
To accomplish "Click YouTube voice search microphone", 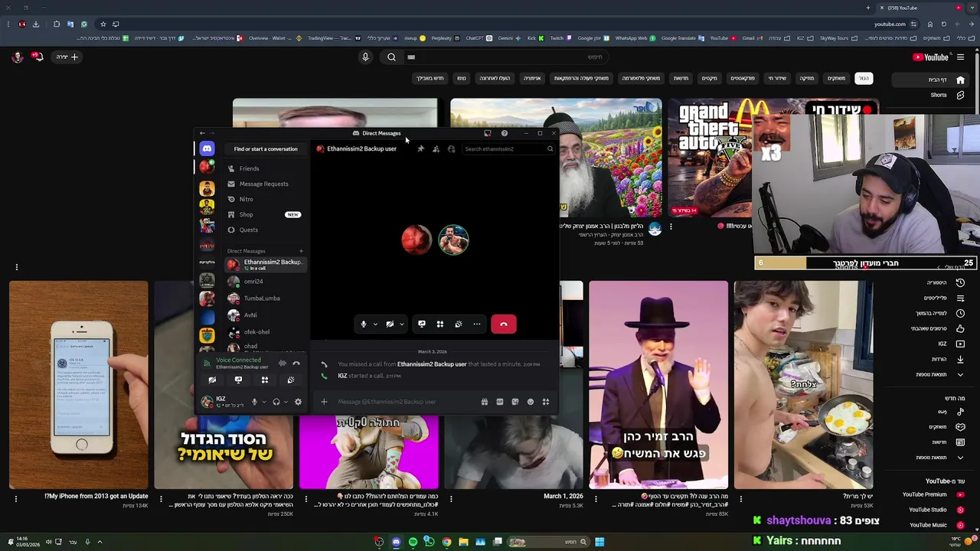I will click(365, 57).
